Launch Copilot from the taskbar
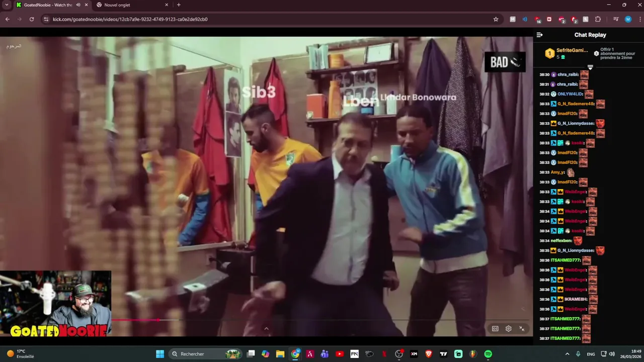Viewport: 644px width, 362px height. click(266, 354)
